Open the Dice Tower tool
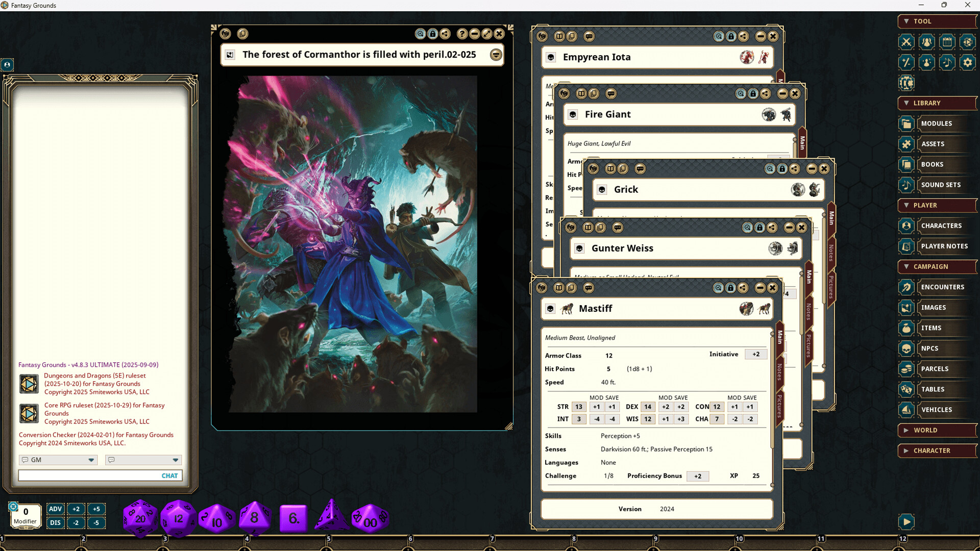Image resolution: width=980 pixels, height=551 pixels. tap(968, 42)
